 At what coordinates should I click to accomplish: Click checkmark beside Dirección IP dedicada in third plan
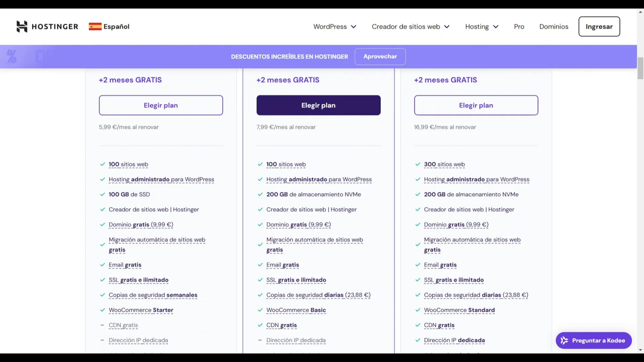417,340
